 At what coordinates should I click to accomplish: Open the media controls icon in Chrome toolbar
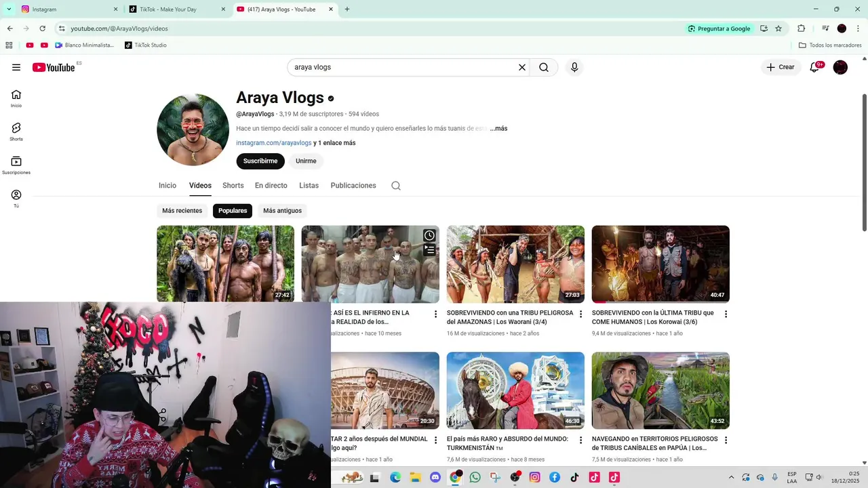tap(825, 28)
